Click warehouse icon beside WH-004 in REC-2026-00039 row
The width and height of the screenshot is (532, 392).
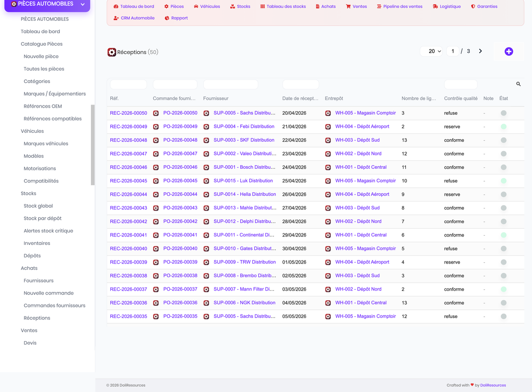328,262
